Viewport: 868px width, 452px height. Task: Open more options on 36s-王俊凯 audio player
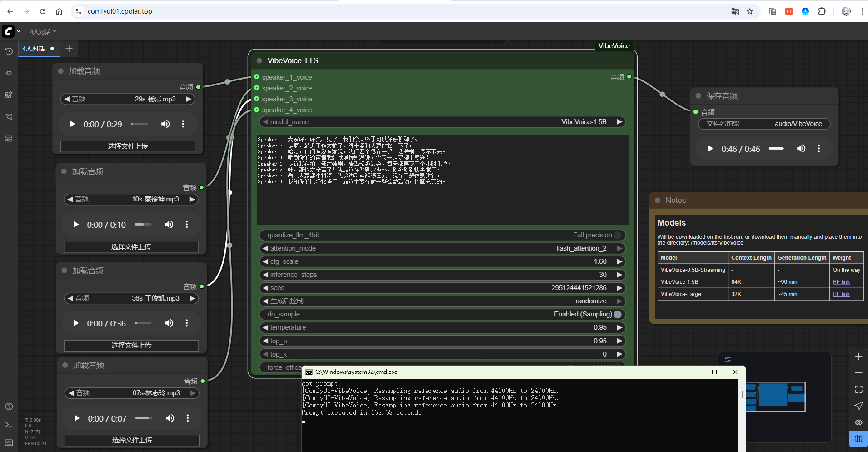pyautogui.click(x=187, y=323)
